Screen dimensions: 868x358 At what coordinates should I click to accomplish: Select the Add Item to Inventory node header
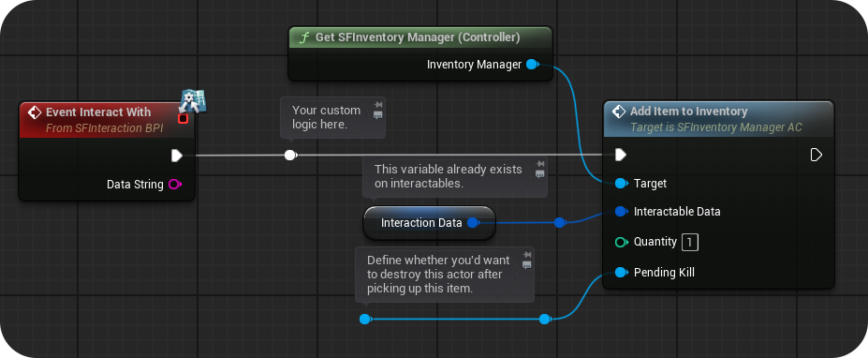(718, 119)
